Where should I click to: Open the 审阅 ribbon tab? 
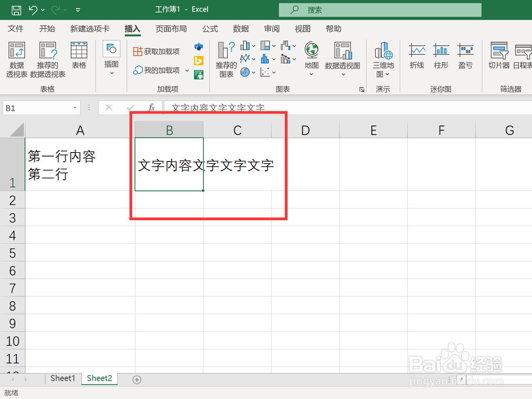[x=271, y=29]
